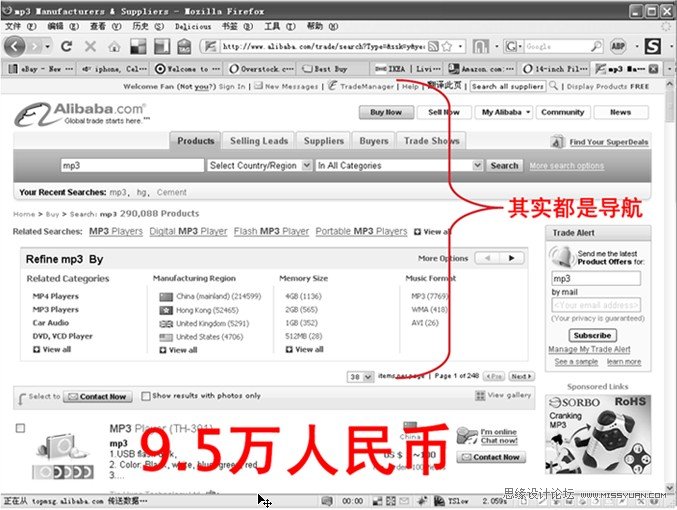Click the Community button
The width and height of the screenshot is (677, 510).
coord(562,112)
